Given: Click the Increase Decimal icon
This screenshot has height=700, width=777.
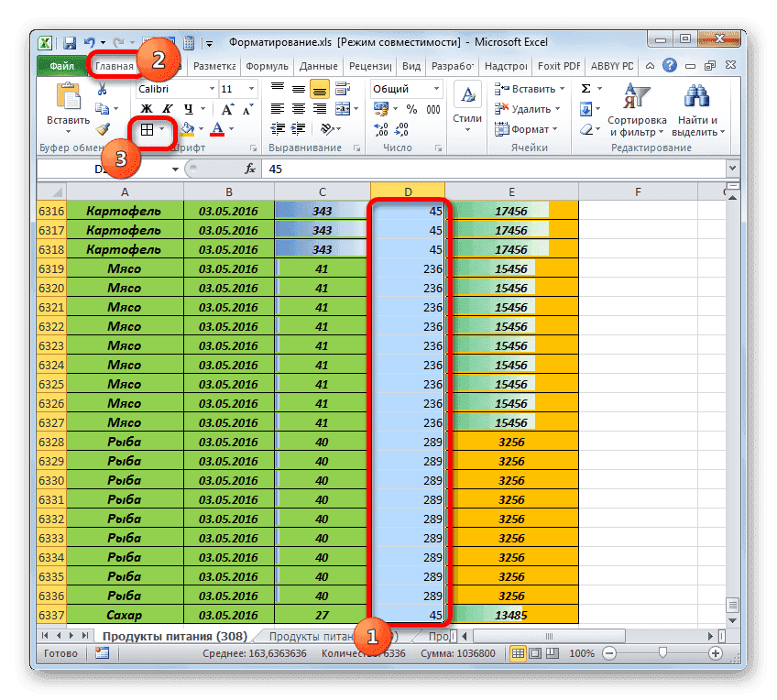Looking at the screenshot, I should [381, 128].
